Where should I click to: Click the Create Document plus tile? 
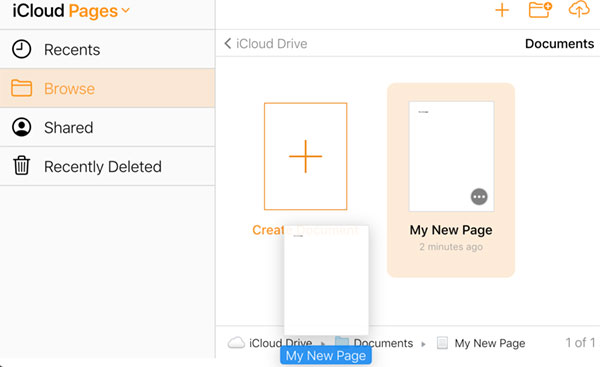(305, 156)
